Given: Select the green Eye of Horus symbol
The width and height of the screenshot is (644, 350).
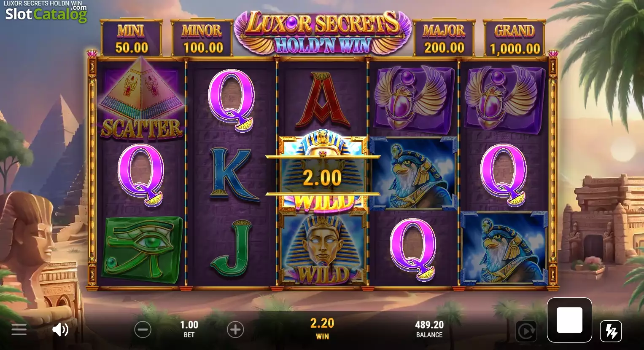Looking at the screenshot, I should [143, 250].
